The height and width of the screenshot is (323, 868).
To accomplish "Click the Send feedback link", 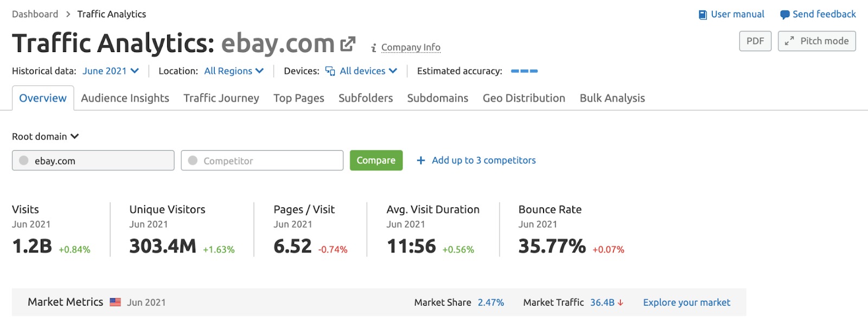I will (x=824, y=14).
